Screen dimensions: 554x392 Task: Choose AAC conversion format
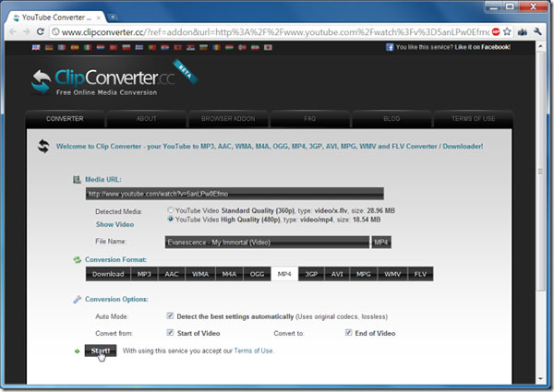pos(172,274)
